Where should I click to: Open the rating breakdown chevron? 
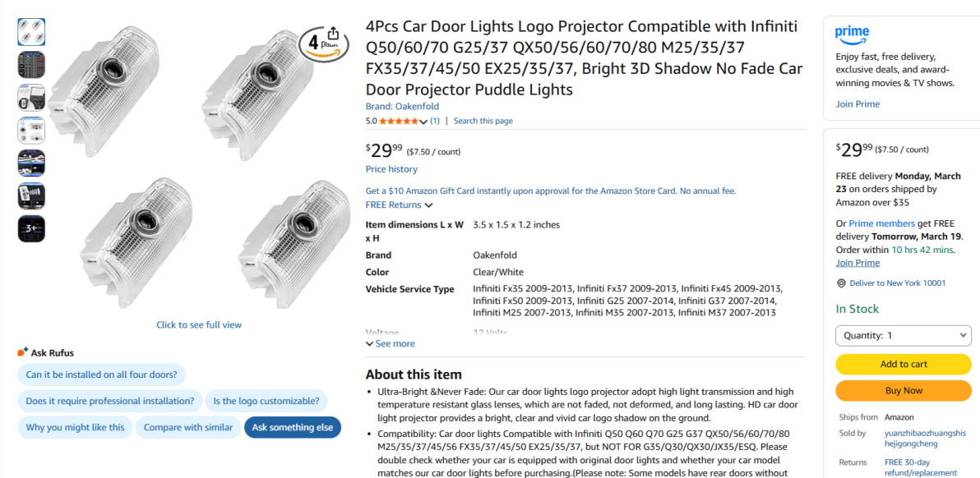click(423, 122)
